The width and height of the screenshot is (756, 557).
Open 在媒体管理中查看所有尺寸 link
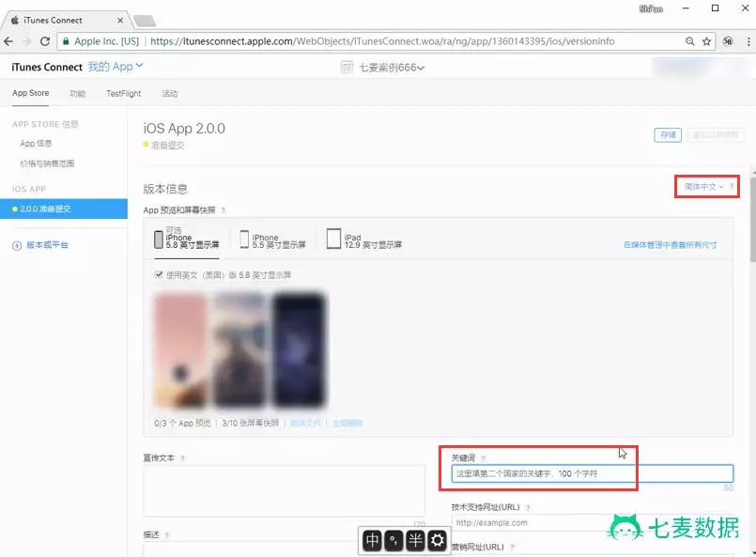pos(670,244)
